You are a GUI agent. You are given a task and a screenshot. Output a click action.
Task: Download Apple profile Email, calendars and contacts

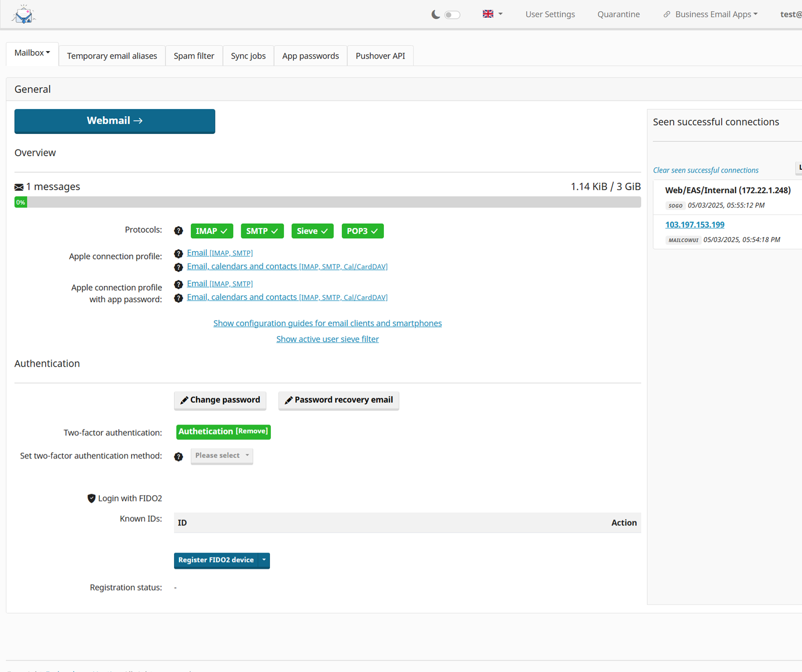[x=287, y=267]
